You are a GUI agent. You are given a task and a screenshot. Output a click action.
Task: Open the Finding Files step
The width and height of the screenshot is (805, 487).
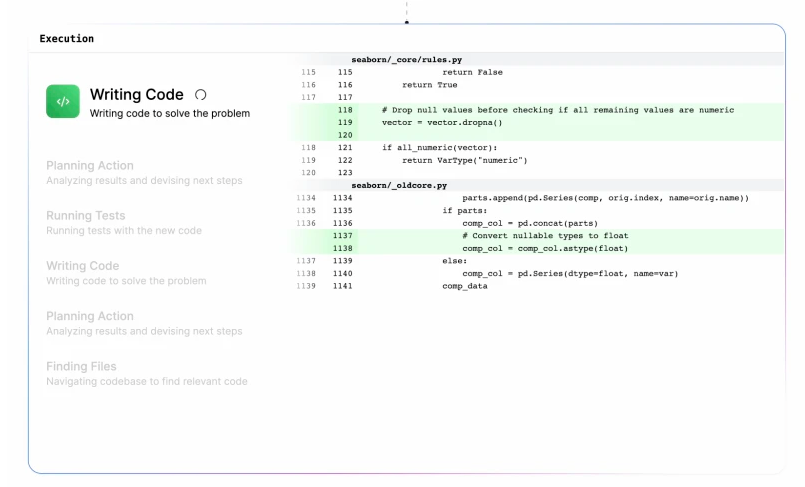click(x=81, y=366)
